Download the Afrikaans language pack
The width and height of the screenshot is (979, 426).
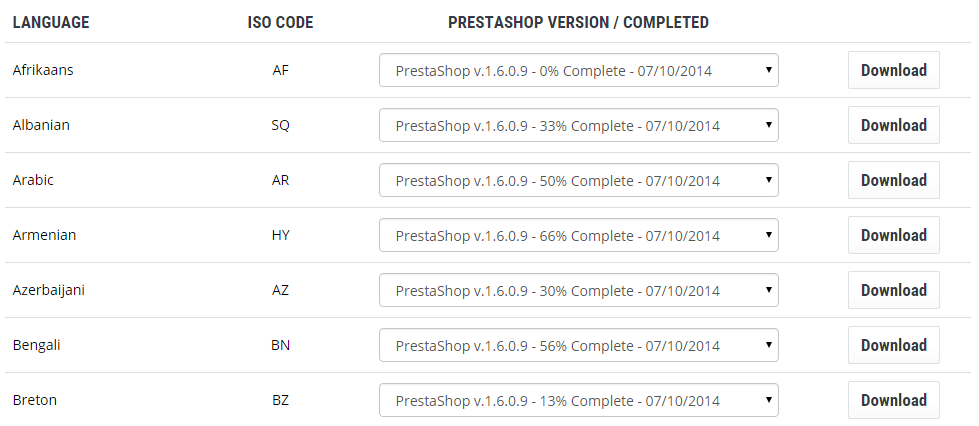893,70
